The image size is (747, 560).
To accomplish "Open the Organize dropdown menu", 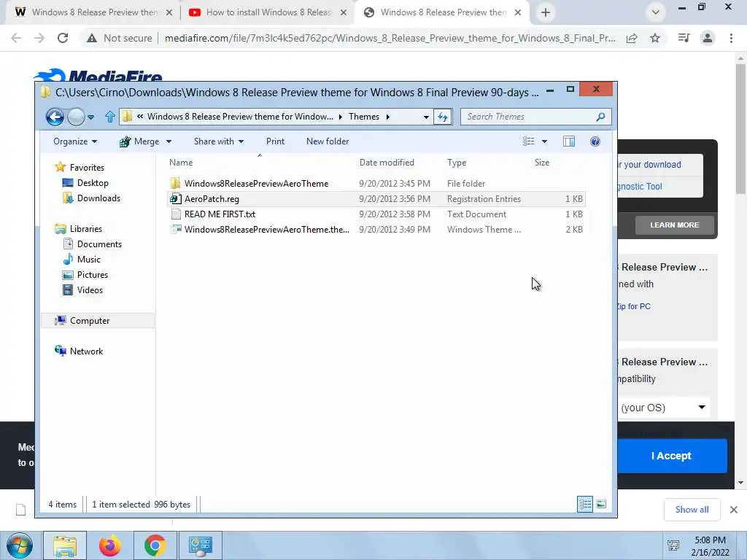I will pos(75,141).
